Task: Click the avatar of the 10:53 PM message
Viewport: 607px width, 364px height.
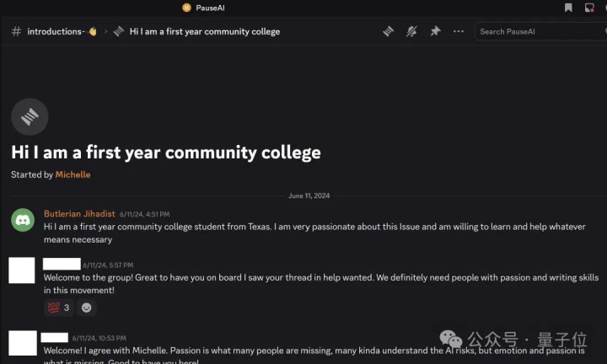Action: coord(22,343)
